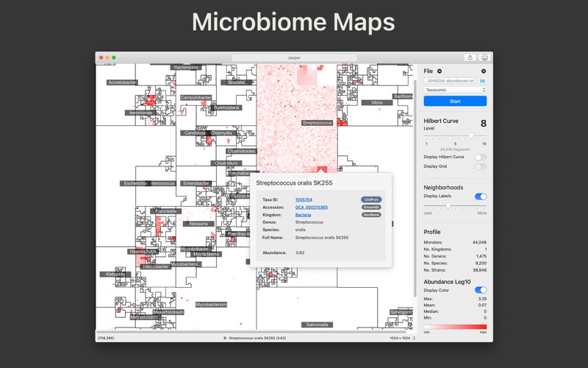Click the Campylobacter map label
Image resolution: width=588 pixels, height=368 pixels.
tap(196, 97)
